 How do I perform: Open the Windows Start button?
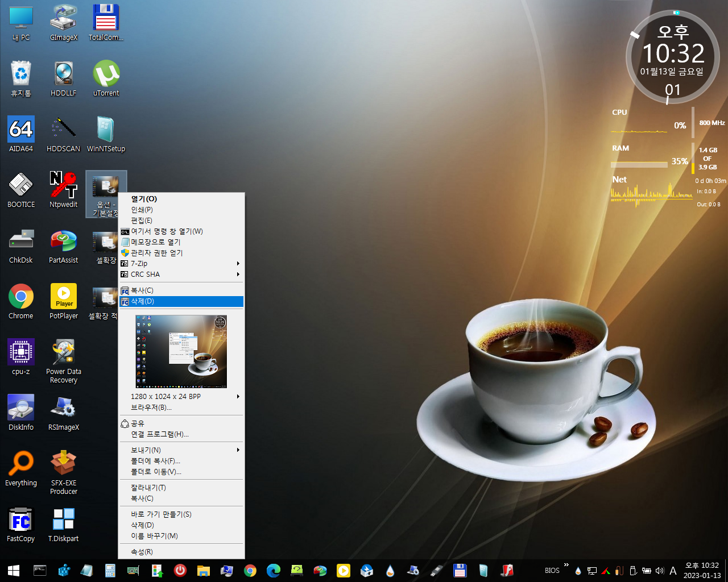(14, 571)
